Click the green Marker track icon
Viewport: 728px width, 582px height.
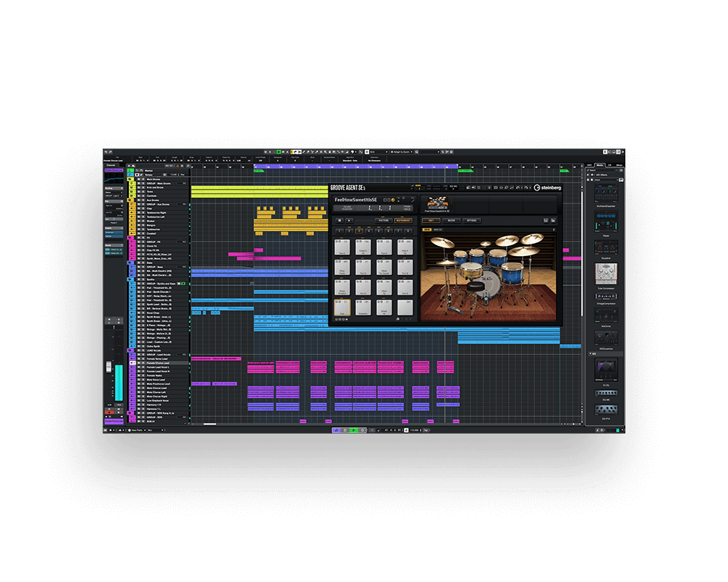131,171
